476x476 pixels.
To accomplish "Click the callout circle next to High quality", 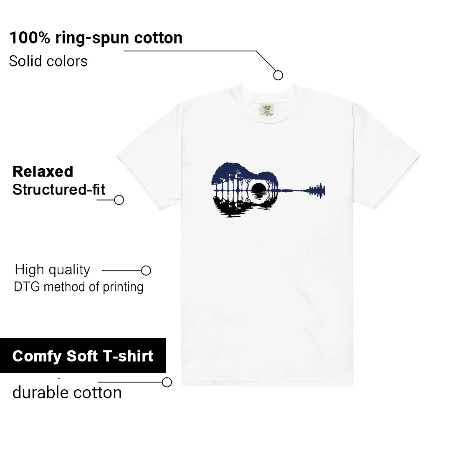I will point(146,270).
